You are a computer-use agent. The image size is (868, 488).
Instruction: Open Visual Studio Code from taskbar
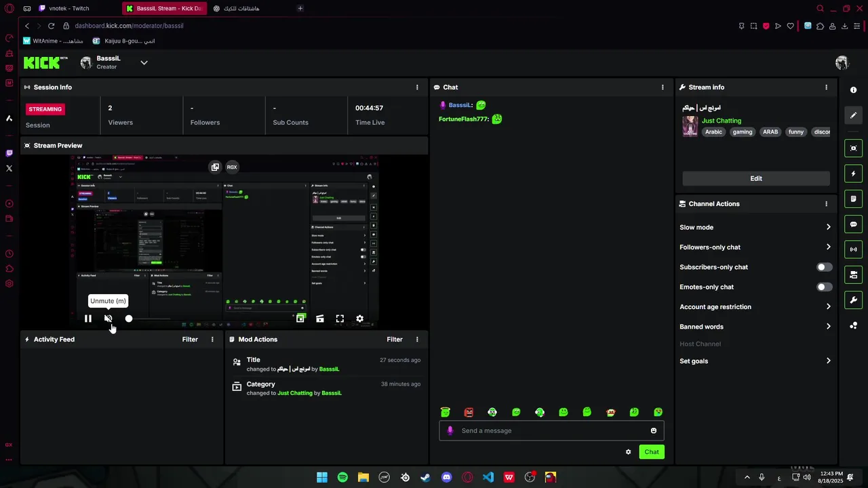tap(488, 477)
